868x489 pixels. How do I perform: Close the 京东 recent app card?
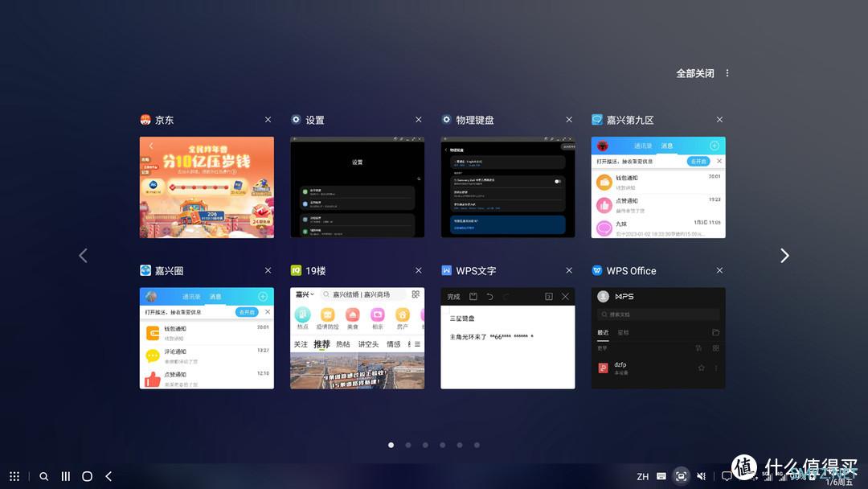tap(268, 120)
